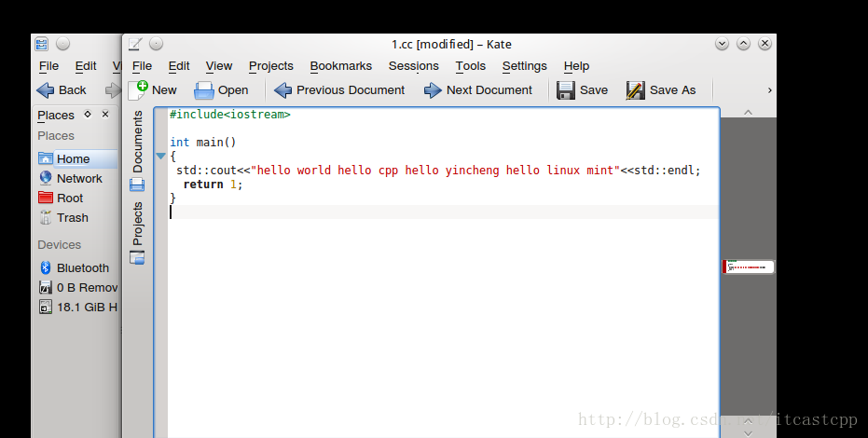Viewport: 868px width, 438px height.
Task: Select the Home place in file manager
Action: click(x=77, y=158)
